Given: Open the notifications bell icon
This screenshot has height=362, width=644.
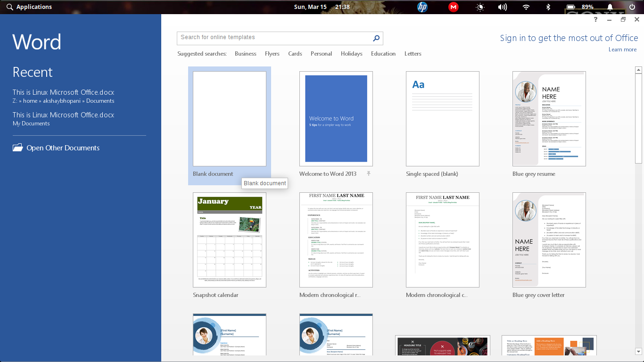Looking at the screenshot, I should point(610,7).
